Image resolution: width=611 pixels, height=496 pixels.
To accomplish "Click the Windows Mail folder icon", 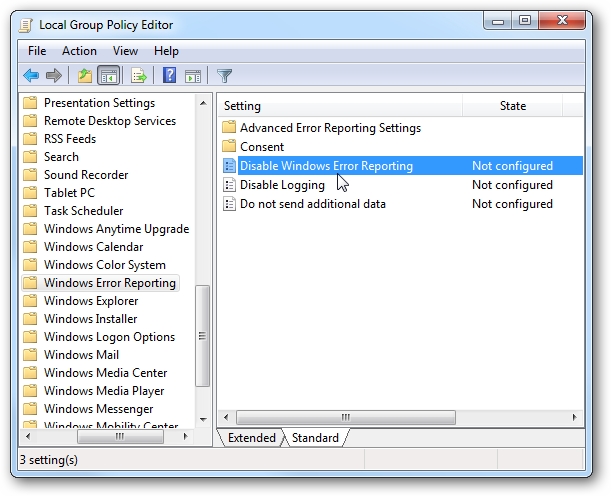I will pyautogui.click(x=30, y=355).
